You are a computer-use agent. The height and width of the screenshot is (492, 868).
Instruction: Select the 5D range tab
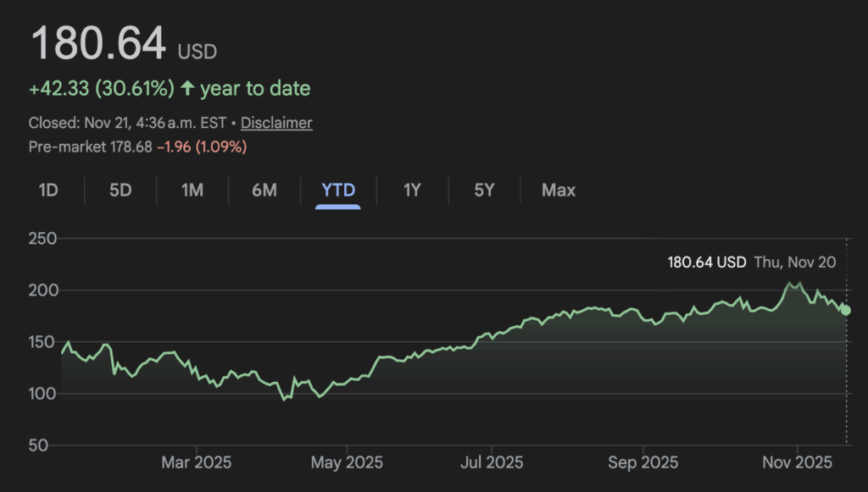[120, 190]
